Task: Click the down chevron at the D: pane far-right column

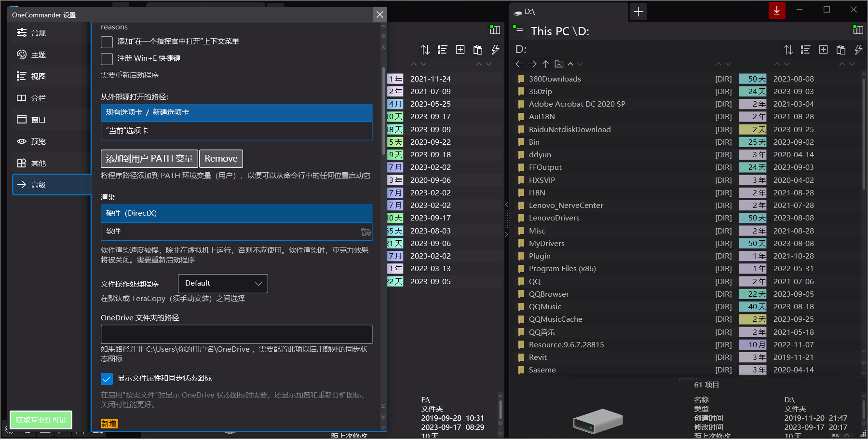Action: (x=852, y=64)
